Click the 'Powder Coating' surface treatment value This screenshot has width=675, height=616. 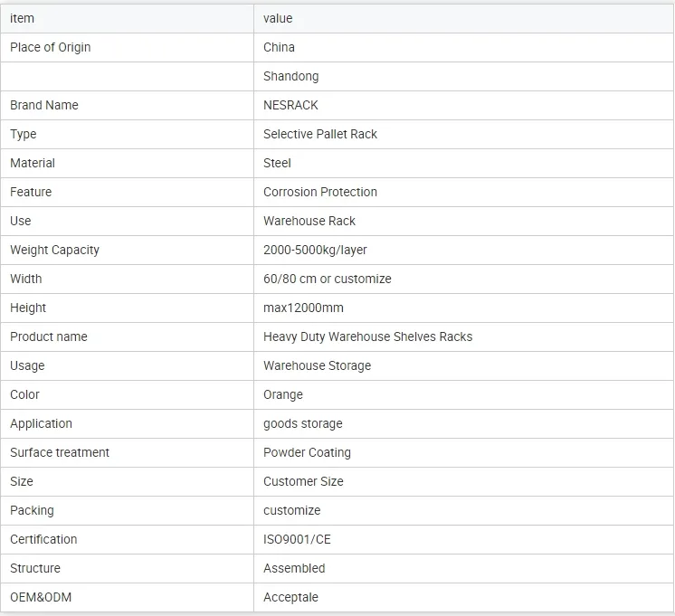[307, 452]
